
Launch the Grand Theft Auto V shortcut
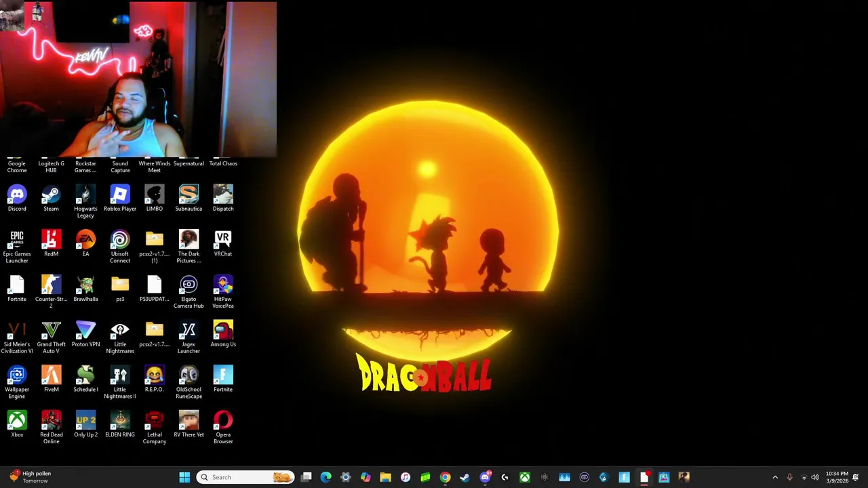click(x=51, y=337)
